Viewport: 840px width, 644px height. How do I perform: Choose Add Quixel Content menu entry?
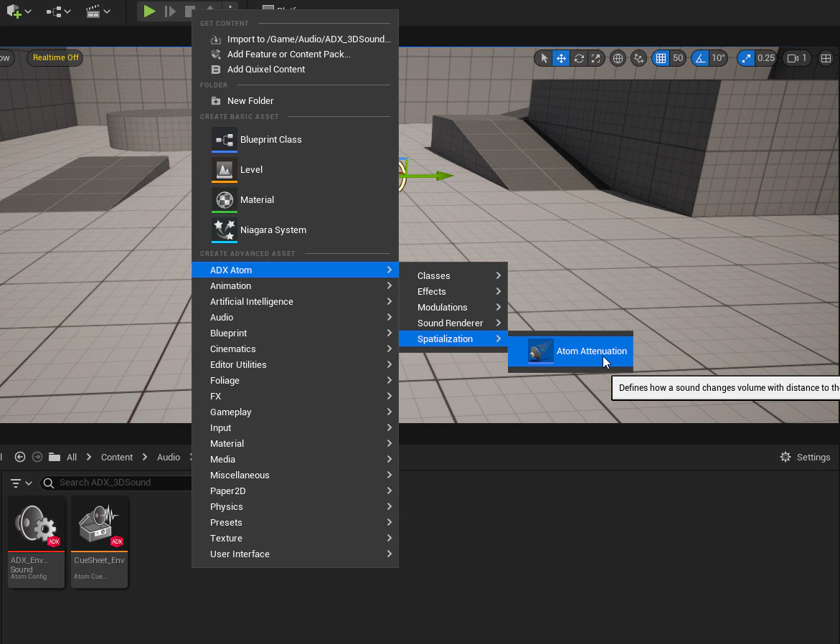(x=295, y=70)
